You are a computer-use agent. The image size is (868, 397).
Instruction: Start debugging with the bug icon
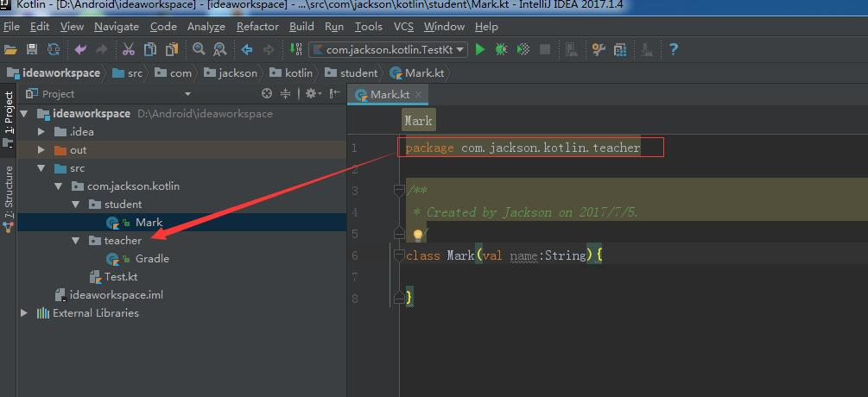point(501,50)
